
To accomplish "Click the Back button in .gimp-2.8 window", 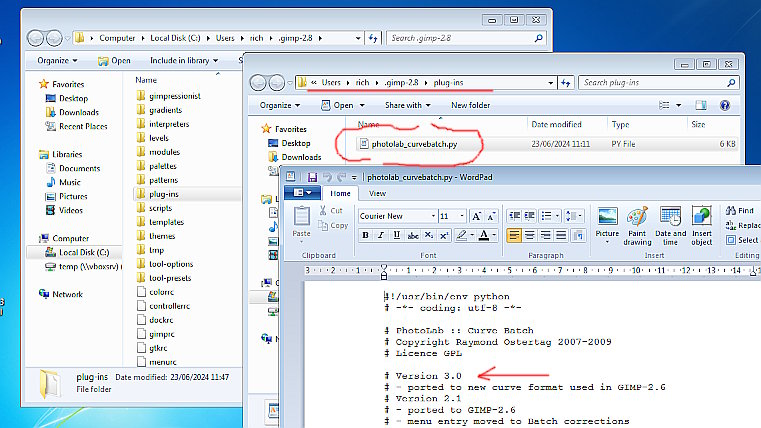I will (35, 38).
